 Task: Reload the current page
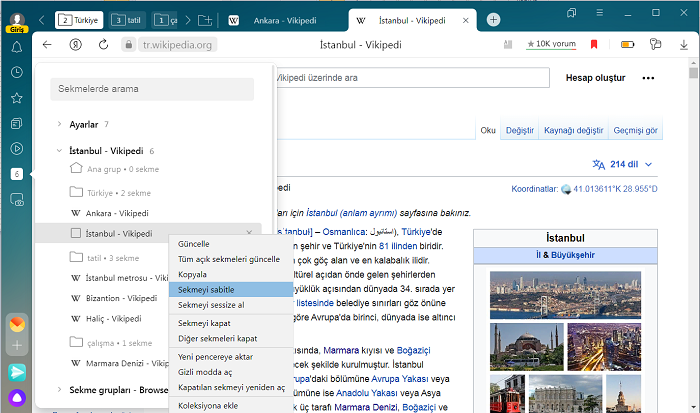[x=104, y=45]
